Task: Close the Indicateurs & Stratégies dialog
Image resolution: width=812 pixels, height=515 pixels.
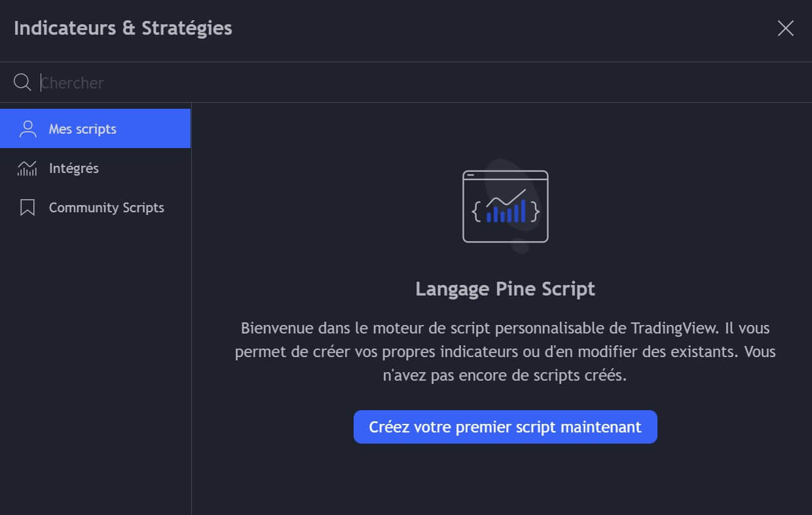Action: pyautogui.click(x=785, y=28)
